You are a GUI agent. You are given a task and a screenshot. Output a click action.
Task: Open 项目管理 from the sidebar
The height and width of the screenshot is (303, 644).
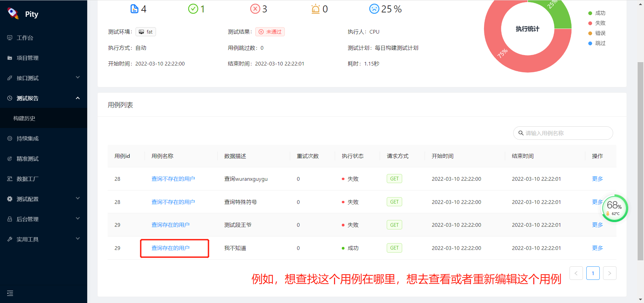click(x=28, y=58)
